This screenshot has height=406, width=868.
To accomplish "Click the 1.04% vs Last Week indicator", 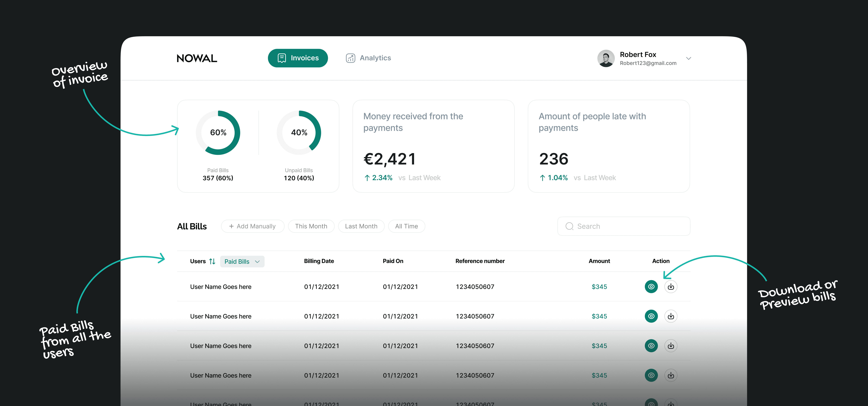I will [x=578, y=178].
